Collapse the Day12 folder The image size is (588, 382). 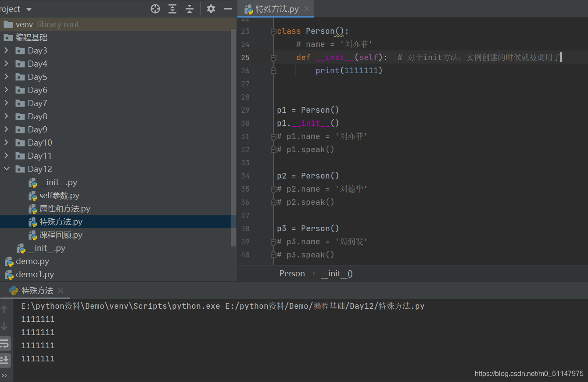(x=6, y=169)
